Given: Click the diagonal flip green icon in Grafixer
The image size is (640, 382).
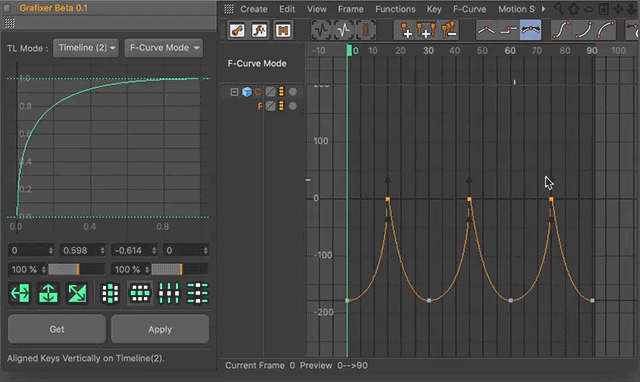Looking at the screenshot, I should [x=77, y=293].
